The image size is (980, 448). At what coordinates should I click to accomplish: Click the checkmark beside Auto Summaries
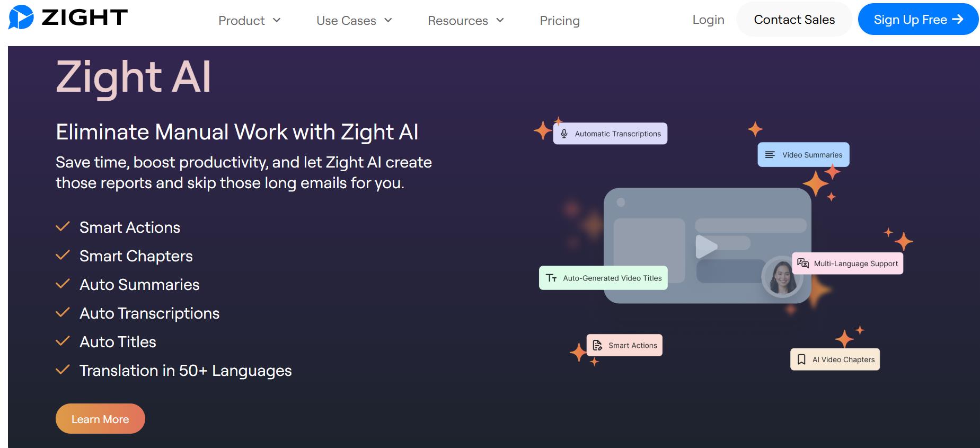pyautogui.click(x=63, y=284)
